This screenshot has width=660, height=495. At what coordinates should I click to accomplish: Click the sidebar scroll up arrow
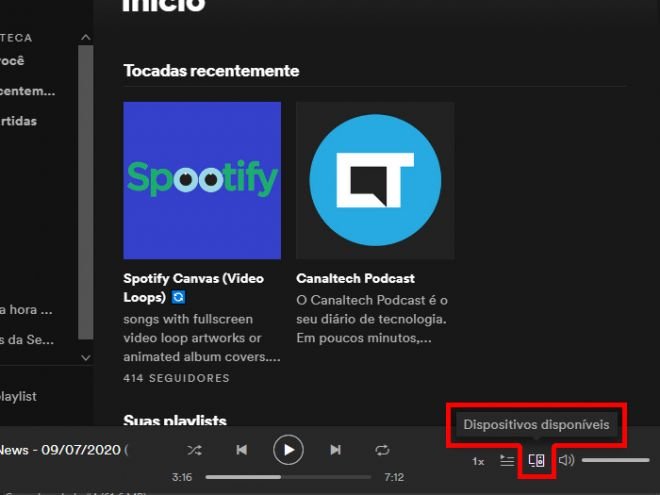click(85, 37)
